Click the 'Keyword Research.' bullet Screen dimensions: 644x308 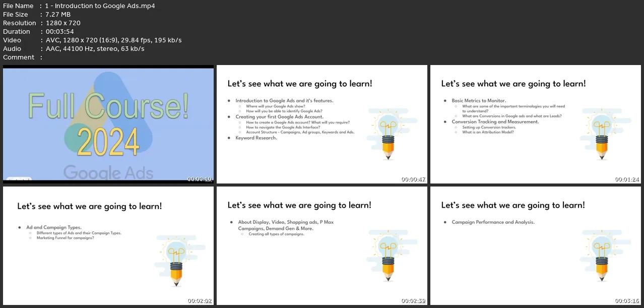tap(256, 138)
